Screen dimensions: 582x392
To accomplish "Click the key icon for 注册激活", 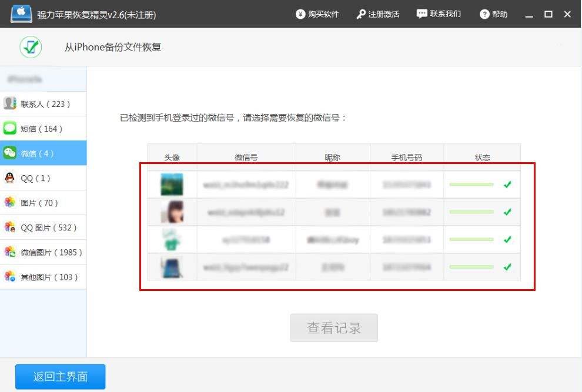I will click(x=361, y=14).
